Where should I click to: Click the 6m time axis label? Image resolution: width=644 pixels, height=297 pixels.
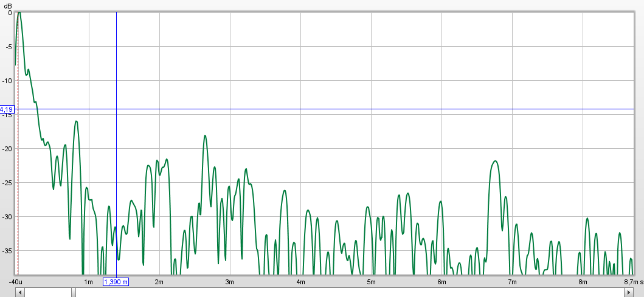click(441, 282)
